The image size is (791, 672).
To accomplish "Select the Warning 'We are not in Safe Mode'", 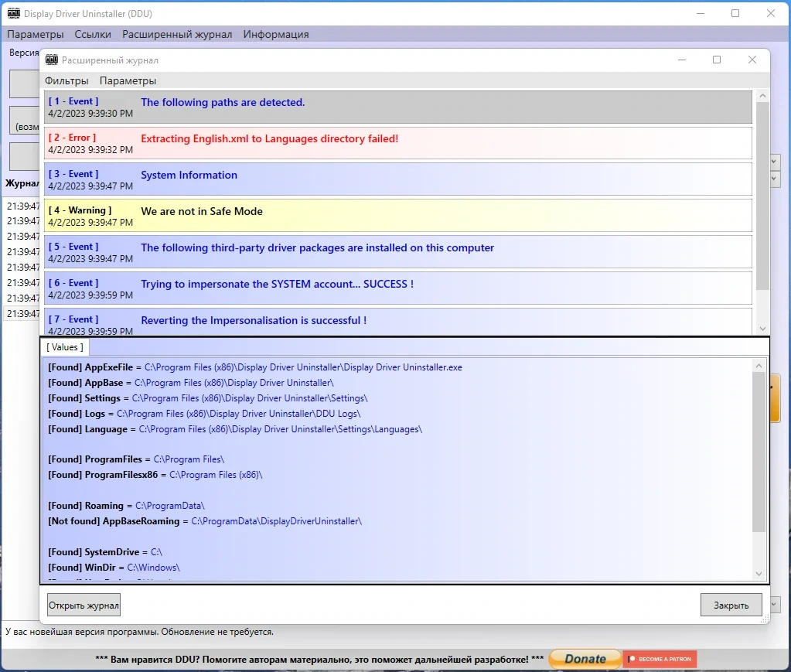I will 398,216.
